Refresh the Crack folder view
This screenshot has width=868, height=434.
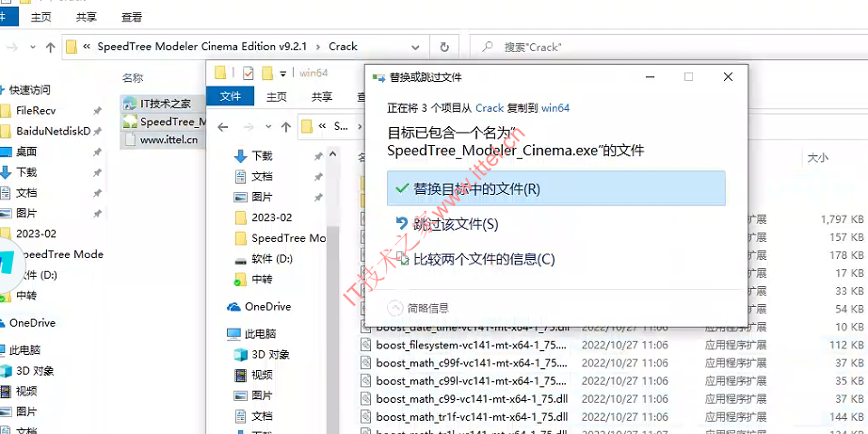(444, 47)
